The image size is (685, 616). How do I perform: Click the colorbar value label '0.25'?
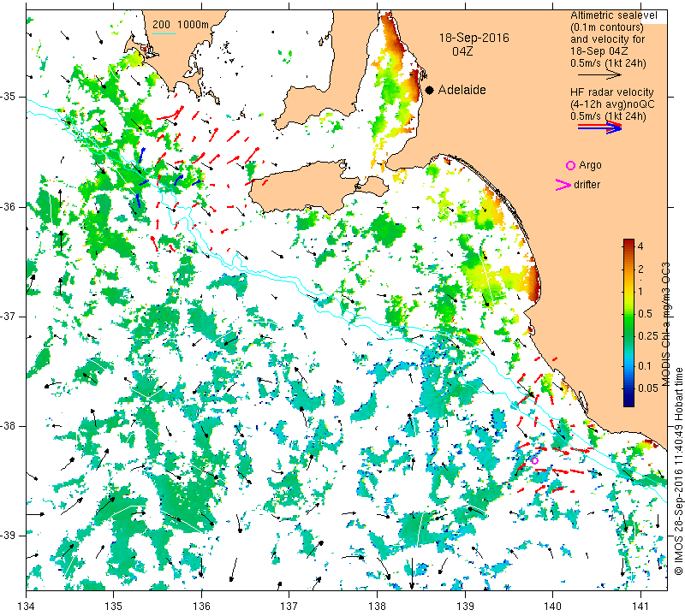click(x=648, y=335)
